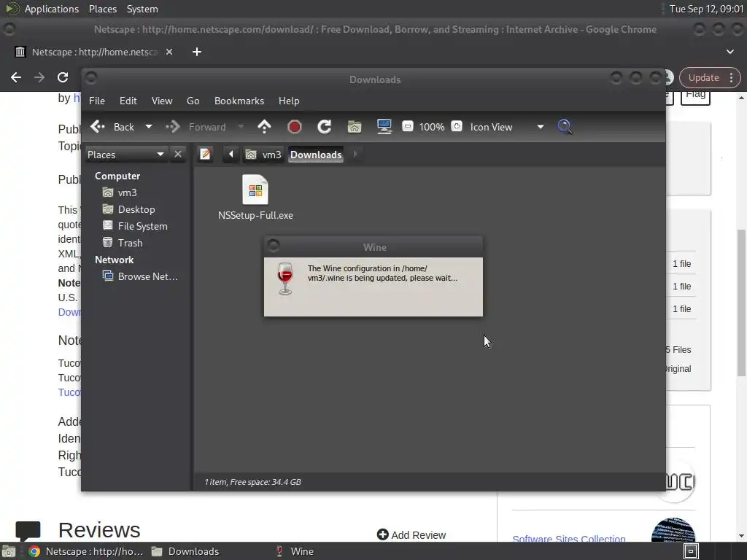747x560 pixels.
Task: Open the Bookmarks menu in Downloads
Action: pyautogui.click(x=239, y=101)
